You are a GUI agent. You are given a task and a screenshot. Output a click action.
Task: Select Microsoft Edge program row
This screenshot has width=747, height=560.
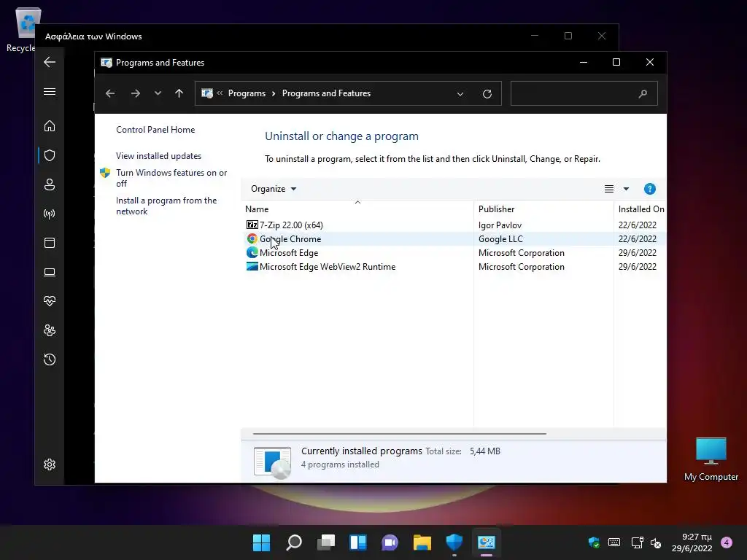click(x=452, y=253)
